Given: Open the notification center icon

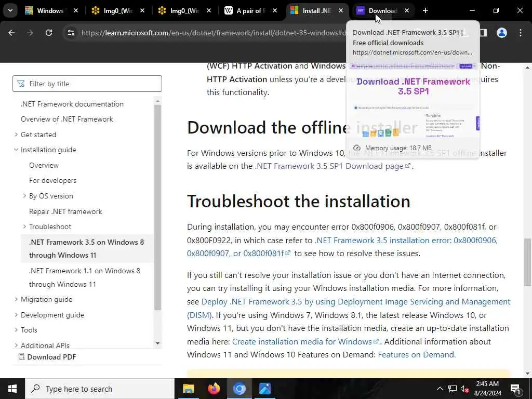Looking at the screenshot, I should click(516, 389).
